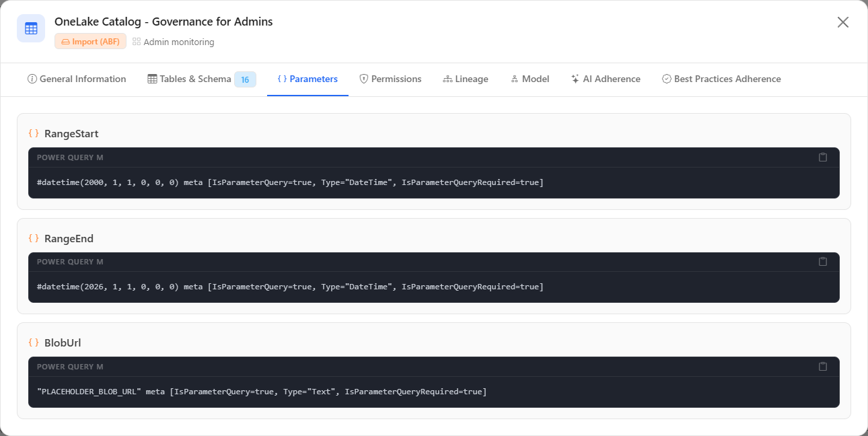Go to the AI Adherence tab
This screenshot has height=436, width=868.
[606, 79]
